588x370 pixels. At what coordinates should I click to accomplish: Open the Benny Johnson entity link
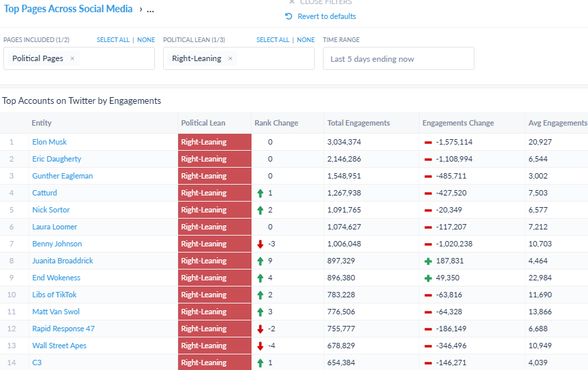(57, 244)
